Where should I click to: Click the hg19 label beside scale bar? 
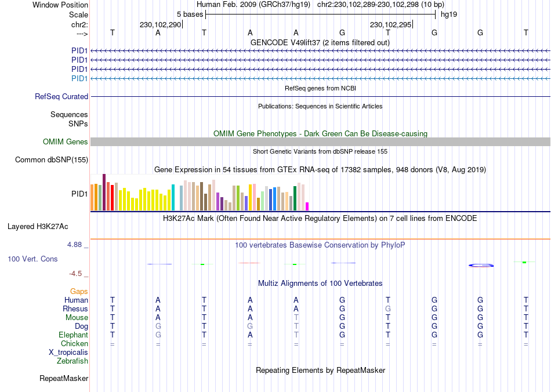[x=449, y=14]
